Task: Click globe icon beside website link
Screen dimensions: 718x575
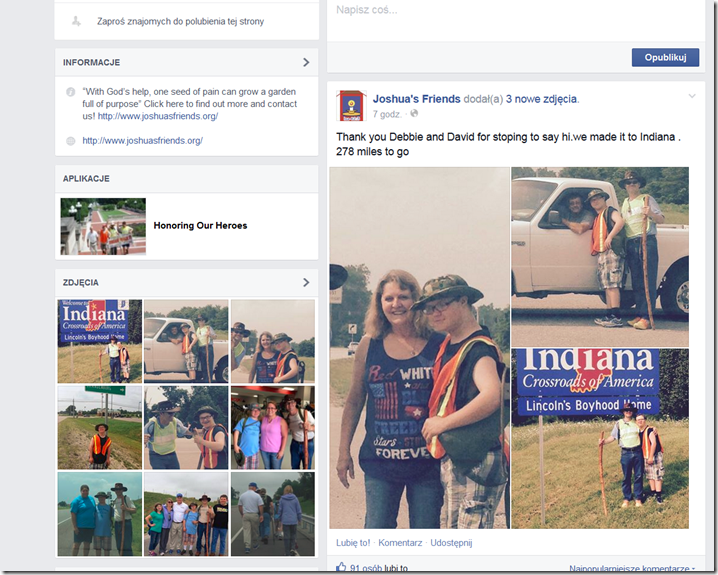Action: tap(71, 141)
